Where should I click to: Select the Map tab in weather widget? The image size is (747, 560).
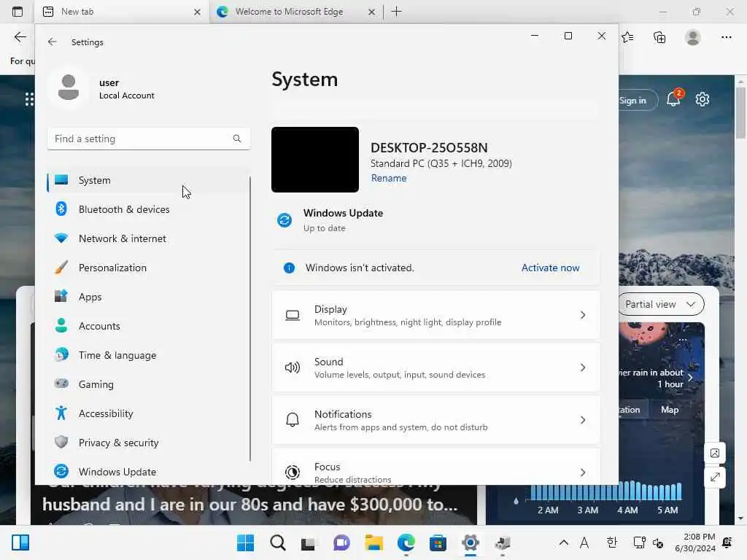coord(670,410)
